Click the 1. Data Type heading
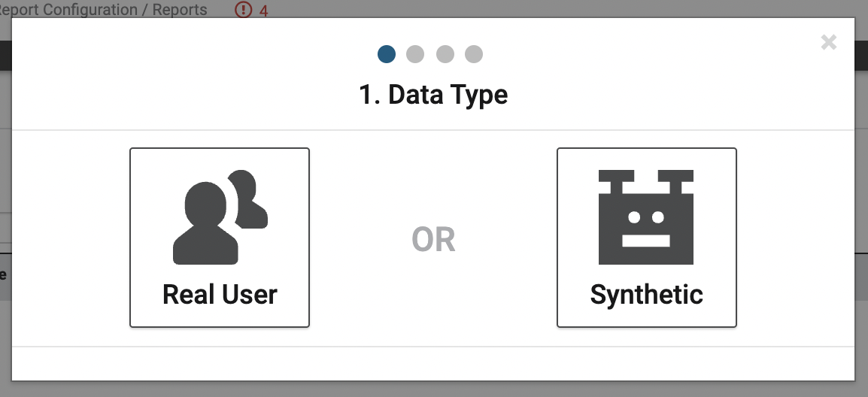The height and width of the screenshot is (397, 868). pyautogui.click(x=433, y=95)
